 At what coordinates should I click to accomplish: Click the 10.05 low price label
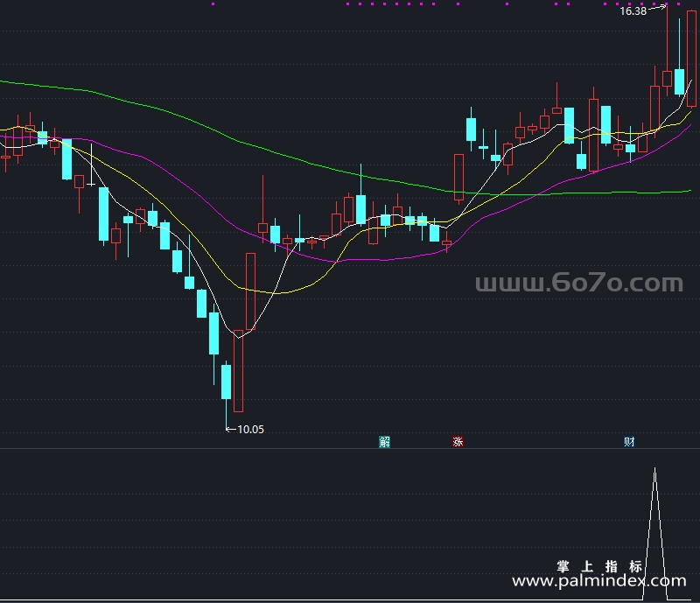pos(250,429)
